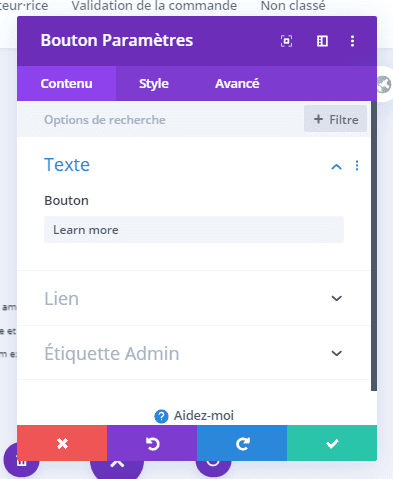Undo last change with purple button

[152, 443]
